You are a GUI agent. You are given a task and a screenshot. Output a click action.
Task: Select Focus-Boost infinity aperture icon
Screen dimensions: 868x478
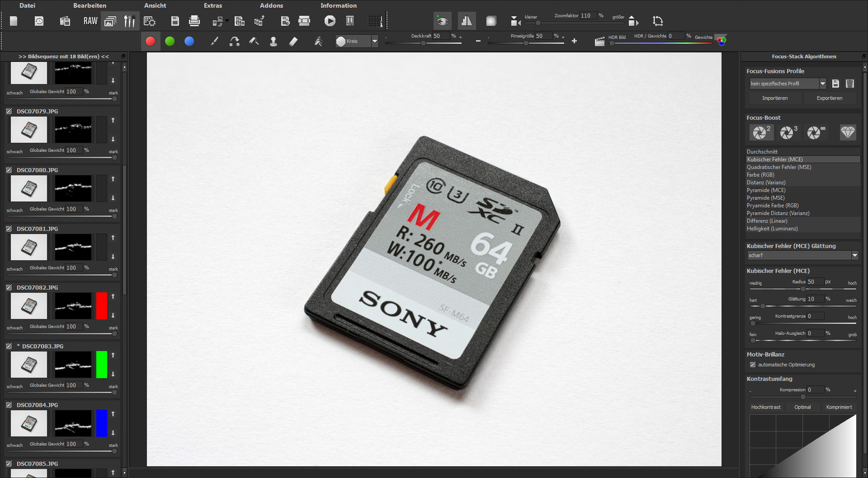[x=815, y=132]
